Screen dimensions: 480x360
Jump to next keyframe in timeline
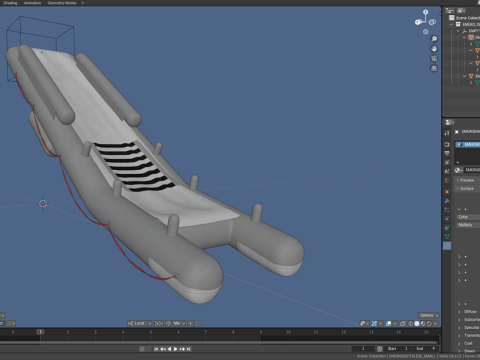click(182, 349)
